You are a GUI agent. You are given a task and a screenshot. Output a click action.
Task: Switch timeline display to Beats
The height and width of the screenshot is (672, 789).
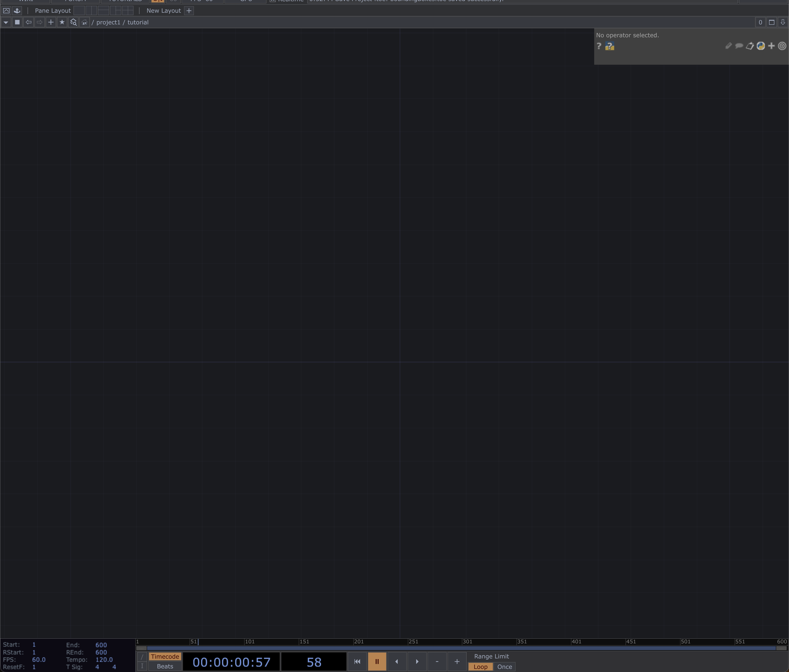(x=165, y=666)
